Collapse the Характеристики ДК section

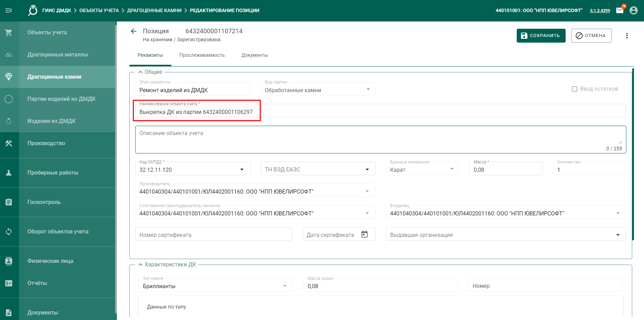coord(140,265)
